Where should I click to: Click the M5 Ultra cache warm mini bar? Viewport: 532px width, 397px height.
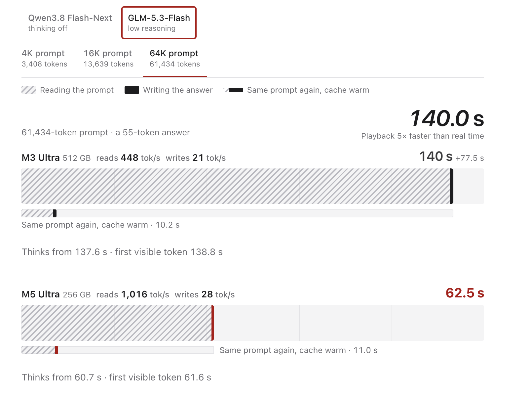pos(118,350)
